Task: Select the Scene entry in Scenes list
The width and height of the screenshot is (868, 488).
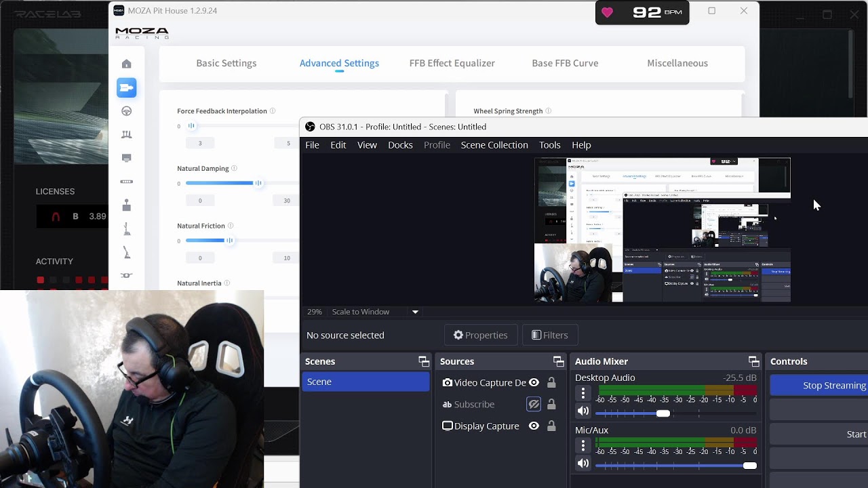Action: [x=366, y=382]
